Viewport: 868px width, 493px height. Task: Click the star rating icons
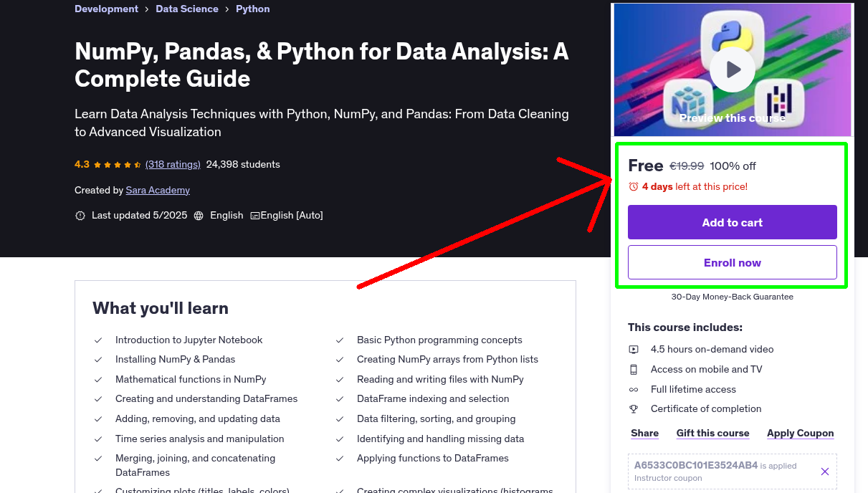click(x=118, y=164)
